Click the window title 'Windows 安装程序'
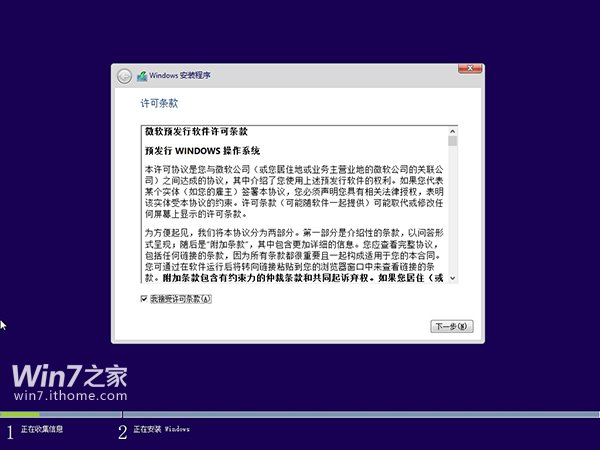600x450 pixels. pyautogui.click(x=180, y=75)
